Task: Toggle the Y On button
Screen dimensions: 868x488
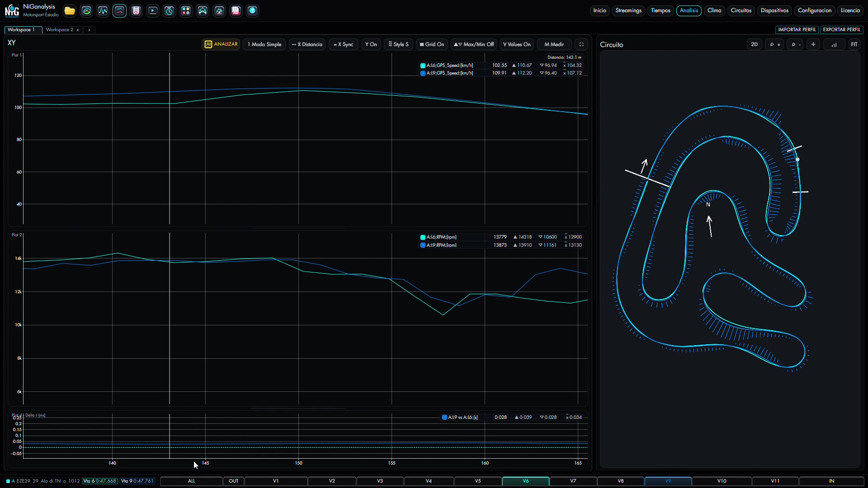Action: [x=371, y=44]
